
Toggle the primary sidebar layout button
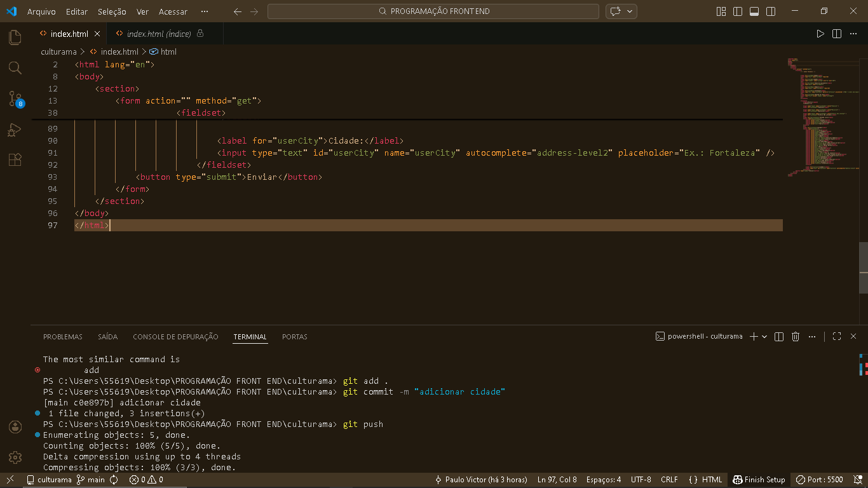point(738,11)
